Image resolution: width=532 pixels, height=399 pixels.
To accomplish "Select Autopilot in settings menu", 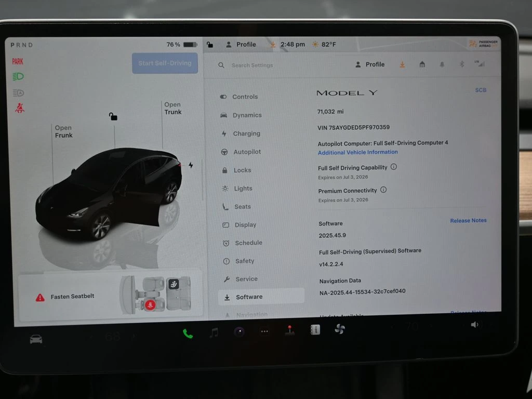I will tap(246, 152).
